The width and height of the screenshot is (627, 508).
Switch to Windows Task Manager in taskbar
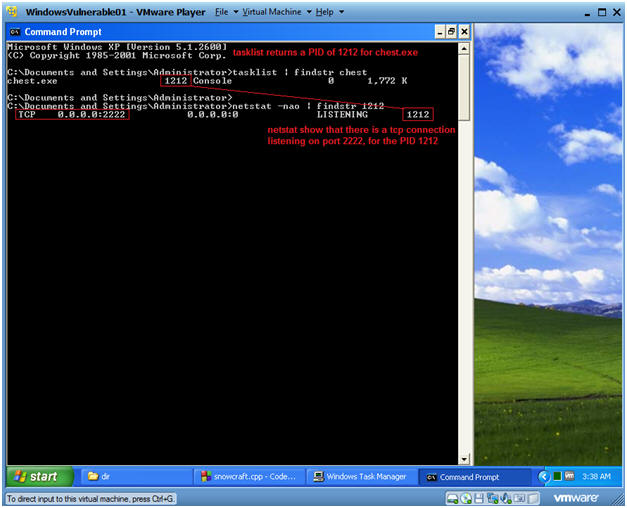(x=361, y=476)
